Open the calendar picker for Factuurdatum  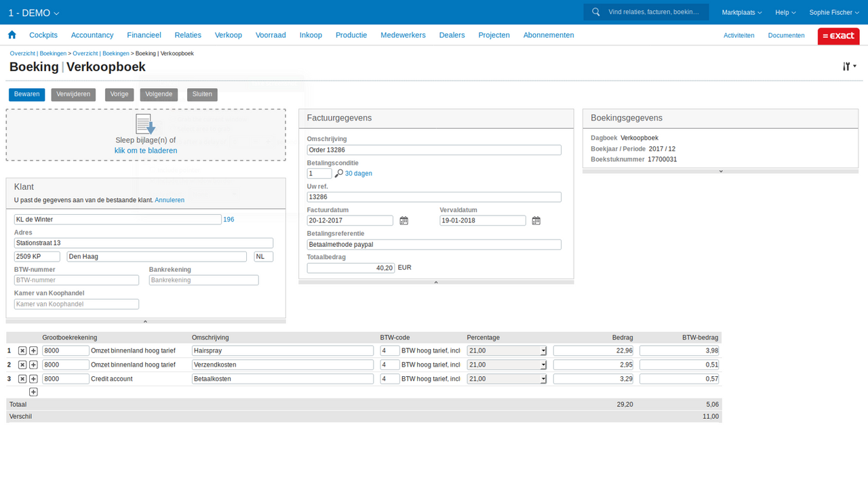point(403,220)
